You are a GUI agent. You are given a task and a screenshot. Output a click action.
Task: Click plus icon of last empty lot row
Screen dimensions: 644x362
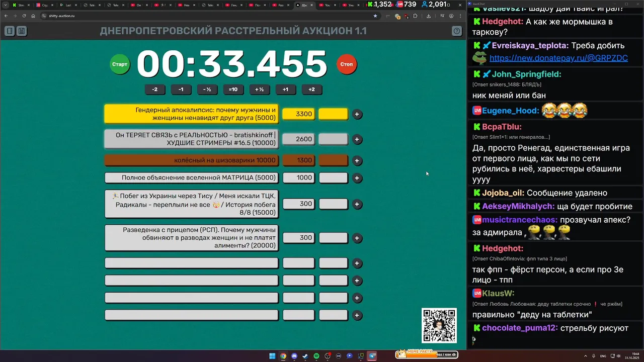tap(357, 316)
